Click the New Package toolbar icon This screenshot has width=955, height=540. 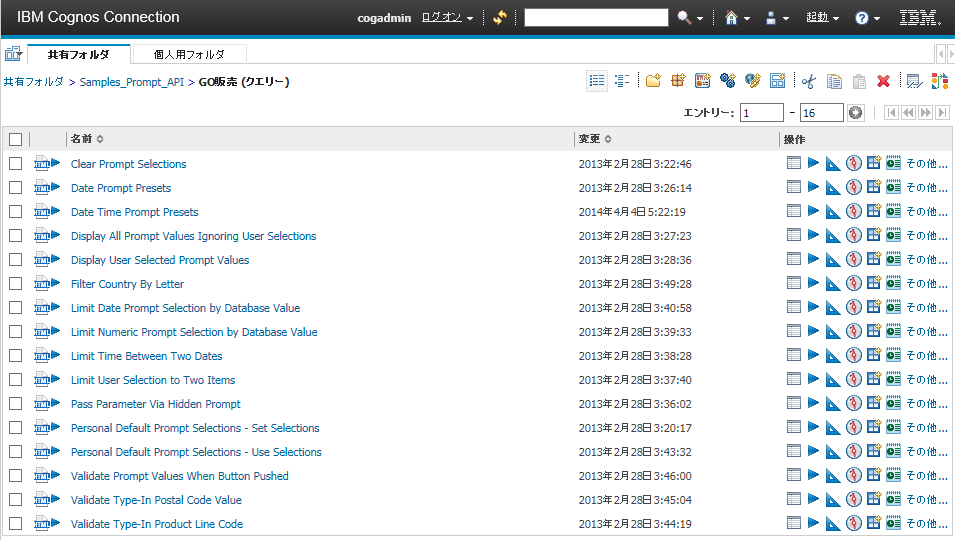(x=678, y=81)
